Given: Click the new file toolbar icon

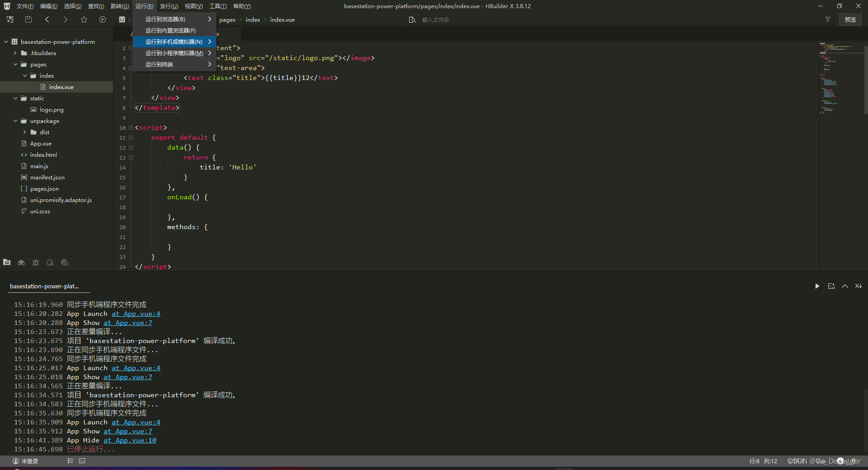Looking at the screenshot, I should [10, 19].
